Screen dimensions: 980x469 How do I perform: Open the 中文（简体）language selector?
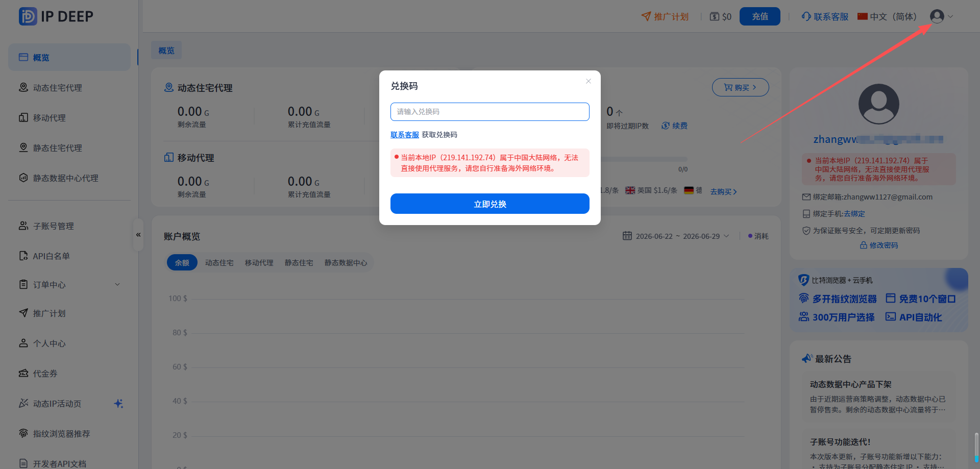tap(887, 17)
